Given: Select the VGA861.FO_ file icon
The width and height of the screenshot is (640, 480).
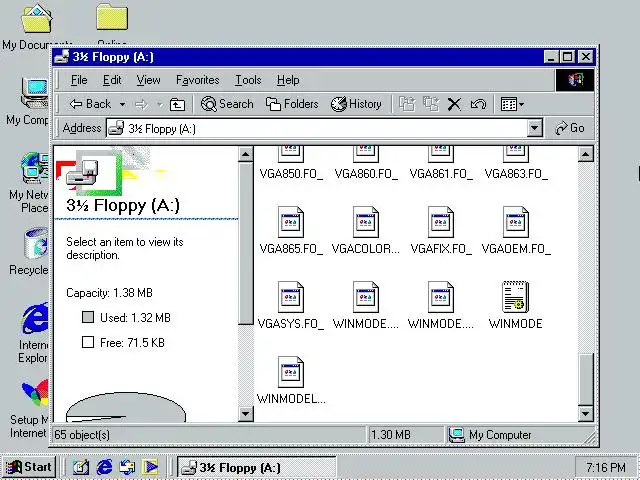Looking at the screenshot, I should (441, 154).
